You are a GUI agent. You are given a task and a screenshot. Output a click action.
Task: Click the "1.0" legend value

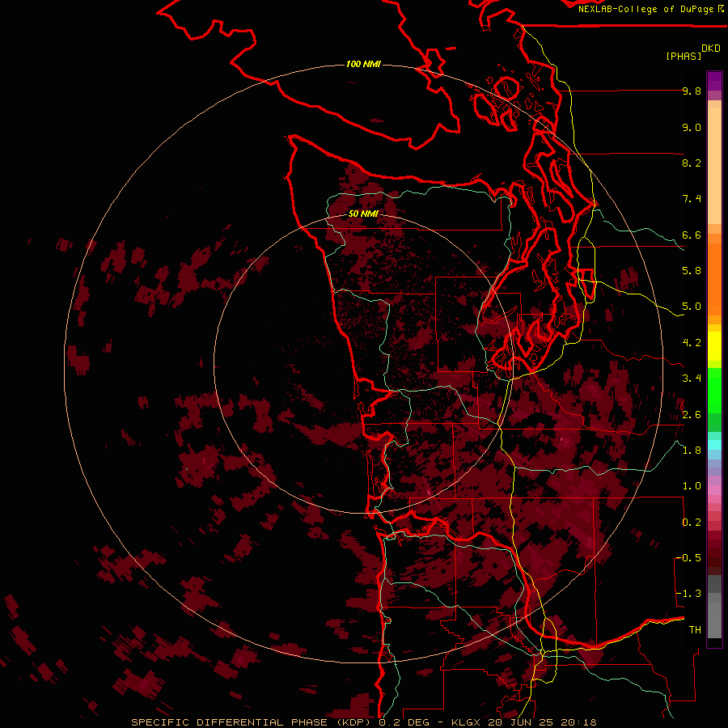(x=692, y=486)
